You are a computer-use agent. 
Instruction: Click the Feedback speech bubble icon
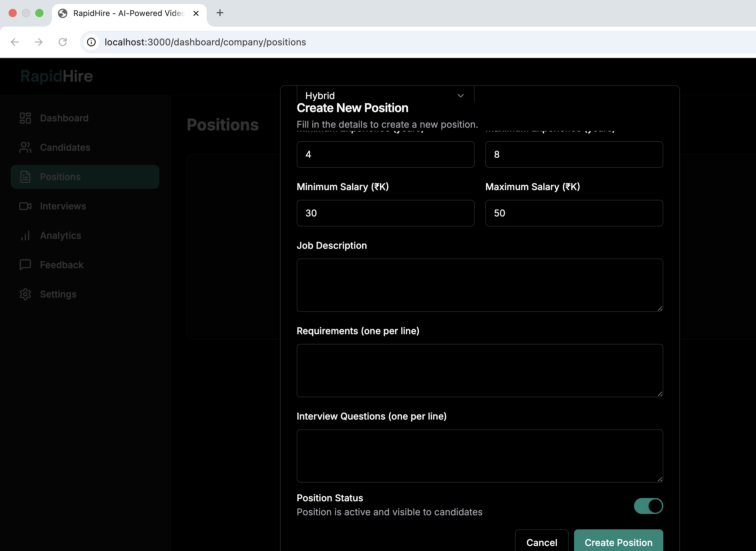coord(25,265)
